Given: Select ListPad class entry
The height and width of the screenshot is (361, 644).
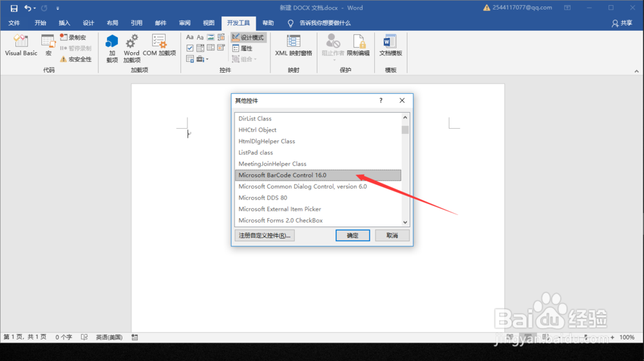Looking at the screenshot, I should pyautogui.click(x=318, y=153).
